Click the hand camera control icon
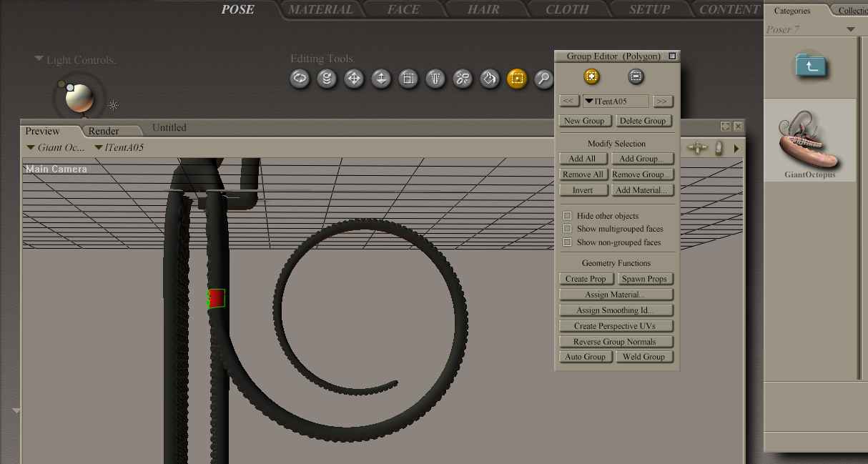Screen dimensions: 868x464 click(719, 148)
